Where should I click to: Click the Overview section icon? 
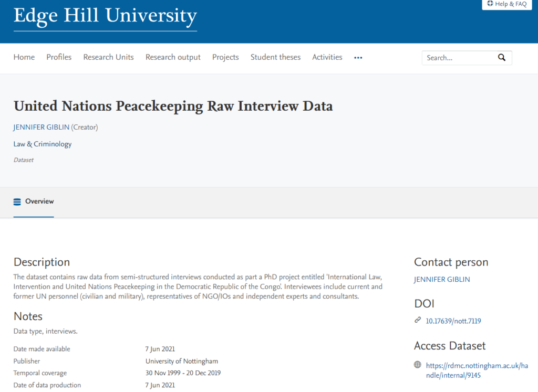coord(17,201)
